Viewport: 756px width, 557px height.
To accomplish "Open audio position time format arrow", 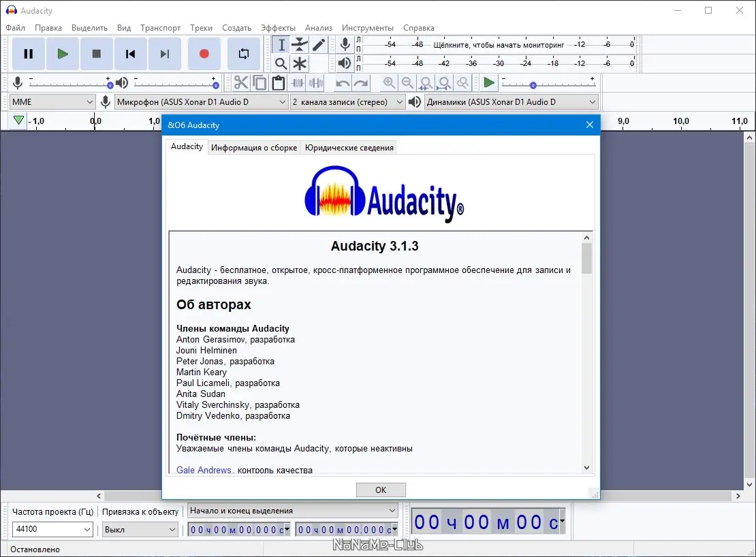I will [x=562, y=522].
